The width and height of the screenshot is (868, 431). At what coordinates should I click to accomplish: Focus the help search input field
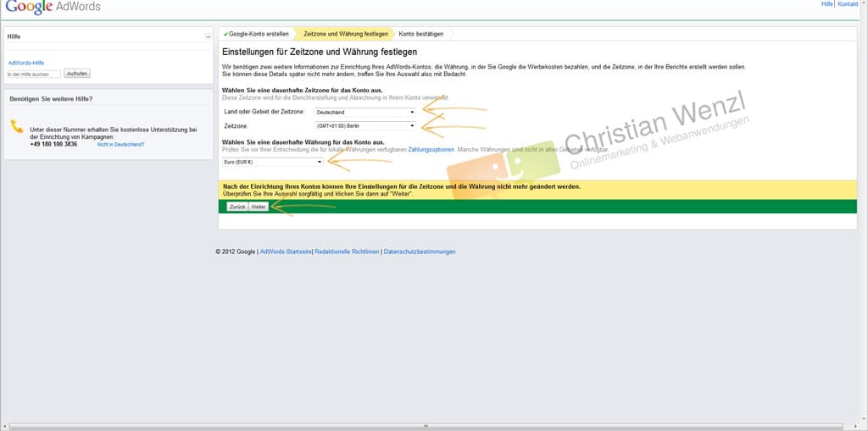[34, 74]
